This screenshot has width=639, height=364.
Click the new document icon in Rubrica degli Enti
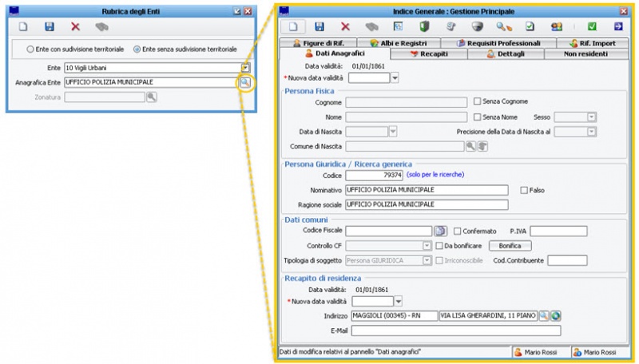pyautogui.click(x=23, y=27)
